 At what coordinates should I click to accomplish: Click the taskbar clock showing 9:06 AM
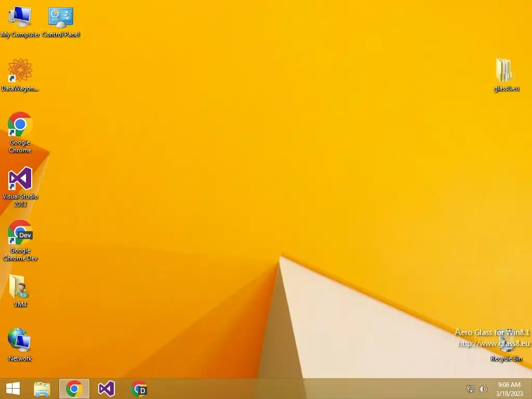[x=509, y=389]
